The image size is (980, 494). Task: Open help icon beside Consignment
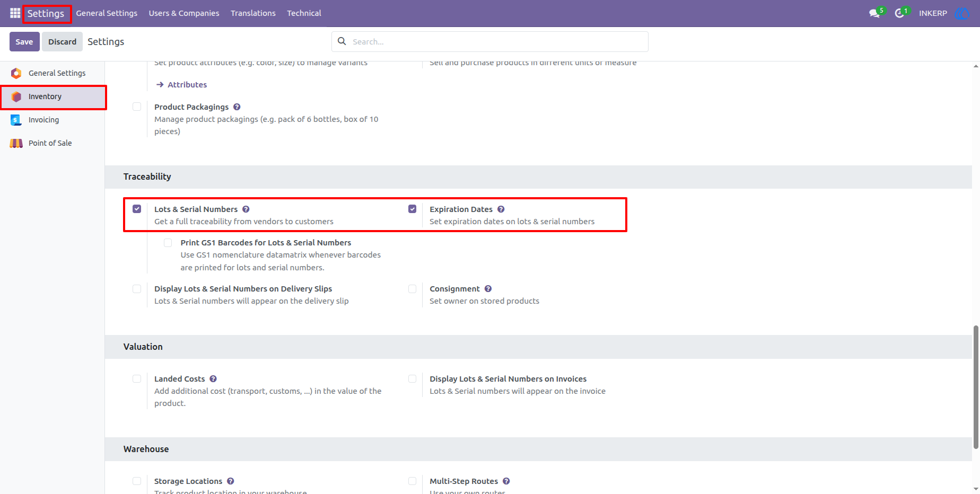coord(488,289)
